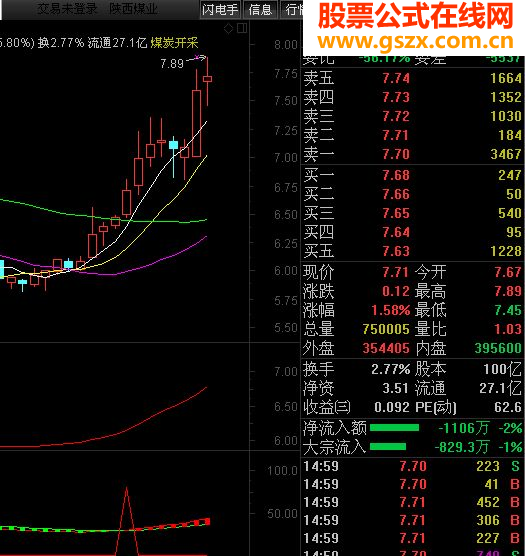Click the 卖一 volume 3467

506,154
